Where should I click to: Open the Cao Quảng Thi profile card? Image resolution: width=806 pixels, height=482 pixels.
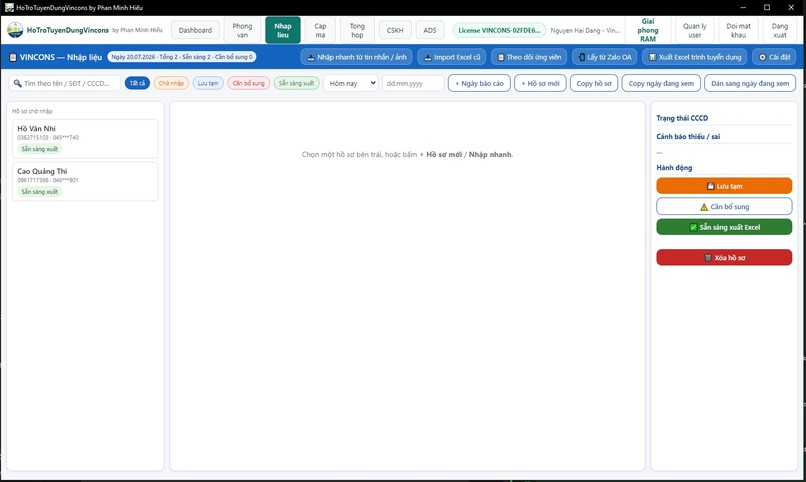tap(85, 181)
